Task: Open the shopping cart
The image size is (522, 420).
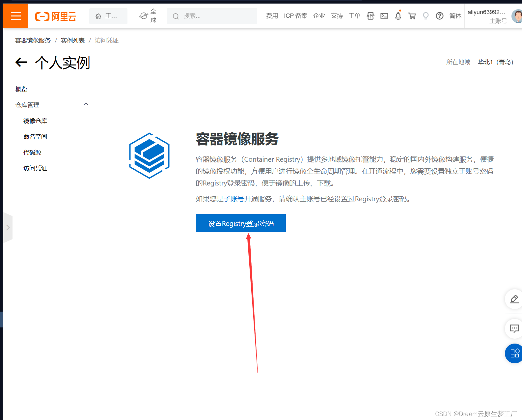Action: tap(412, 16)
